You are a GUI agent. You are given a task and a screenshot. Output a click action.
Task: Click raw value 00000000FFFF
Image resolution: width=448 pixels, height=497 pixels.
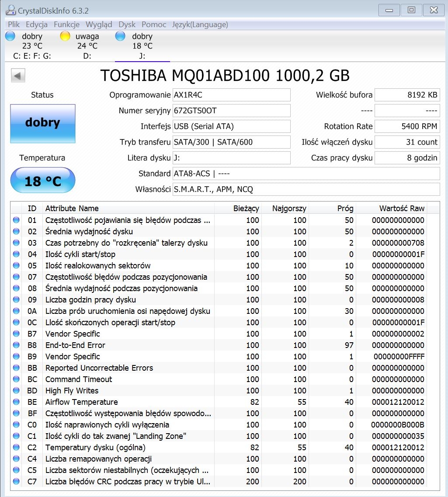[399, 357]
